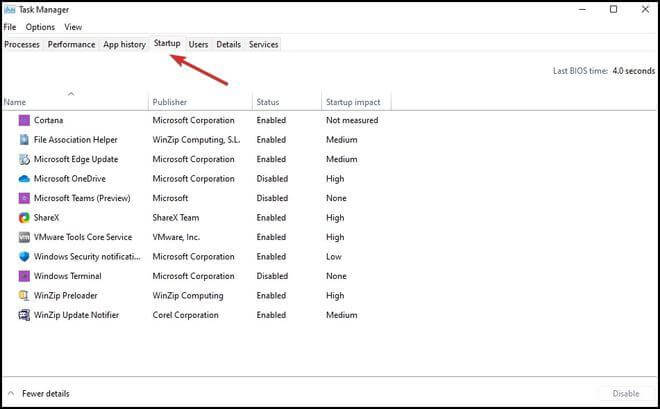This screenshot has width=660, height=409.
Task: Click the File Association Helper icon
Action: 24,140
